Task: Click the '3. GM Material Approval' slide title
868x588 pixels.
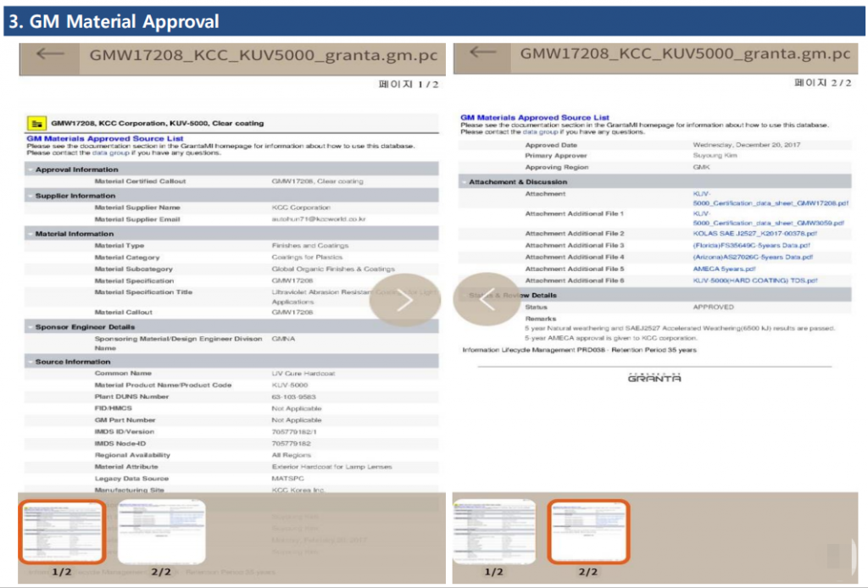Action: click(x=114, y=21)
